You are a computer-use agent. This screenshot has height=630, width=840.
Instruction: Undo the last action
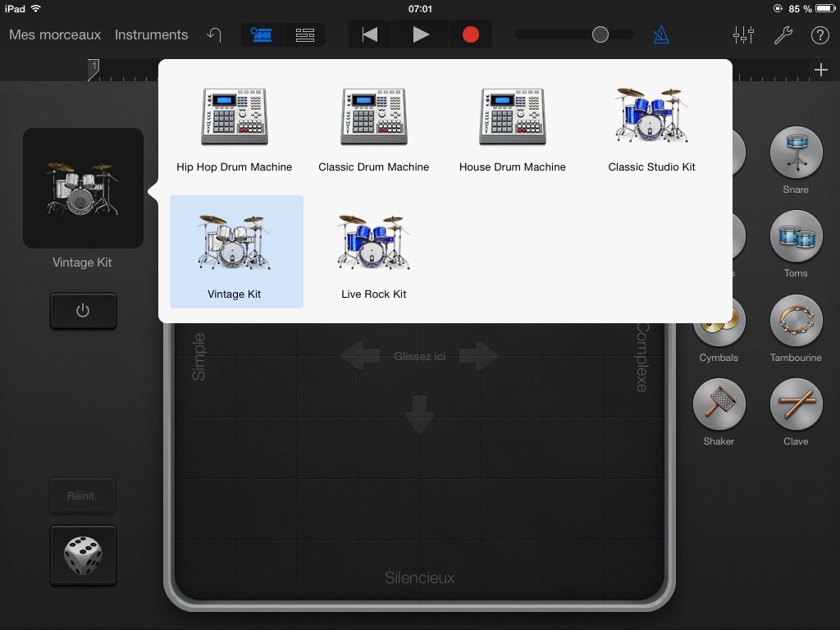(214, 34)
